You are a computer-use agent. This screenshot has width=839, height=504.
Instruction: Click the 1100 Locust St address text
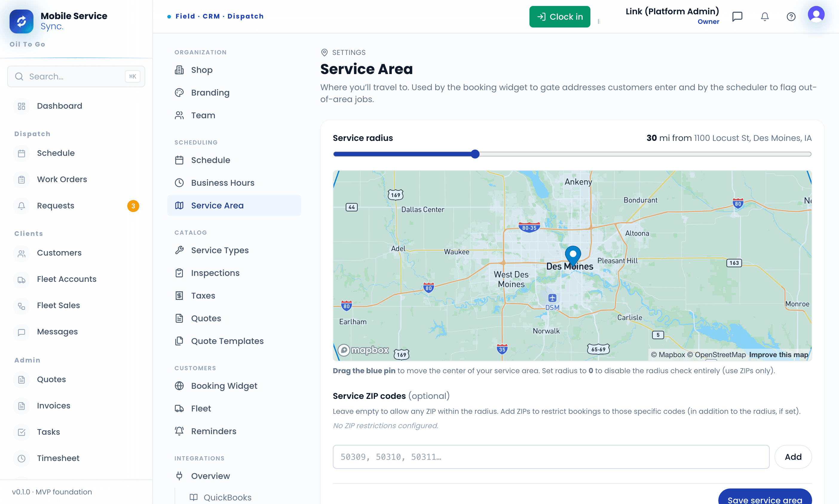tap(753, 138)
